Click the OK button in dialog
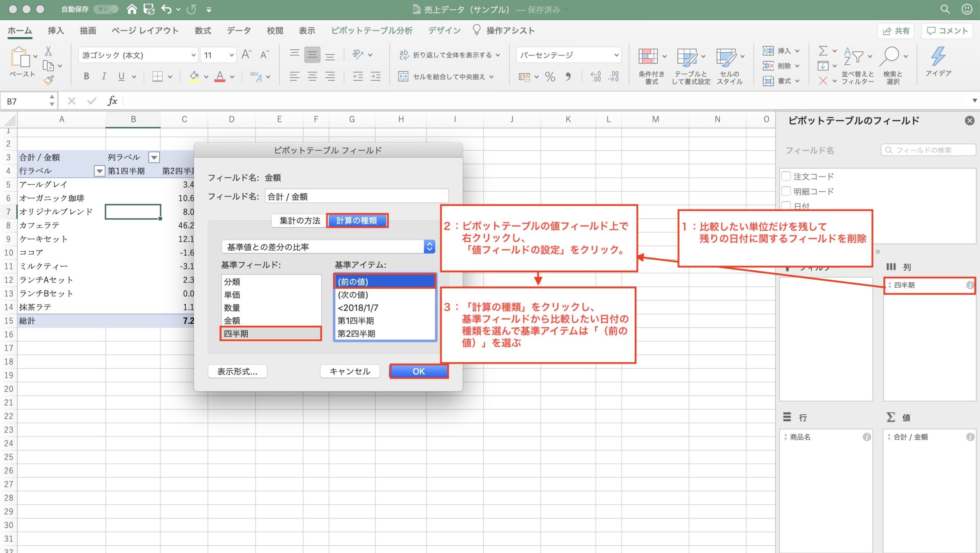The image size is (980, 553). 419,371
